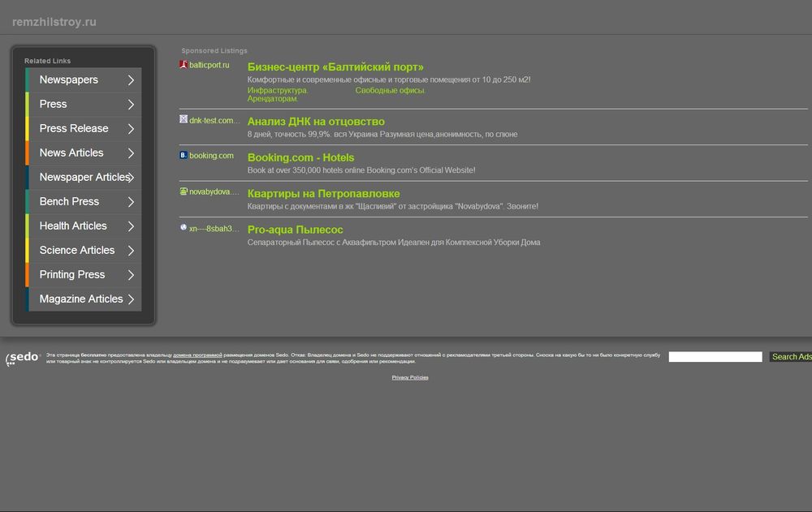Click the Search Ads button
Image resolution: width=812 pixels, height=512 pixels.
coord(791,357)
